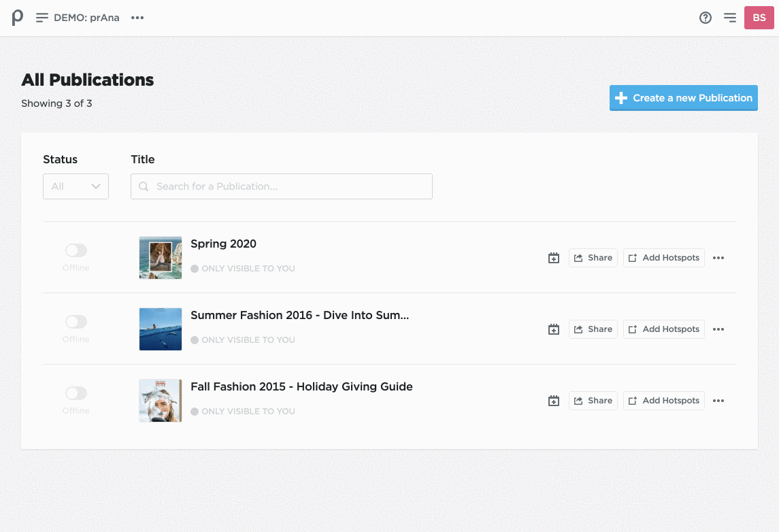
Task: Open the Summer Fashion 2016 thumbnail
Action: click(x=161, y=329)
